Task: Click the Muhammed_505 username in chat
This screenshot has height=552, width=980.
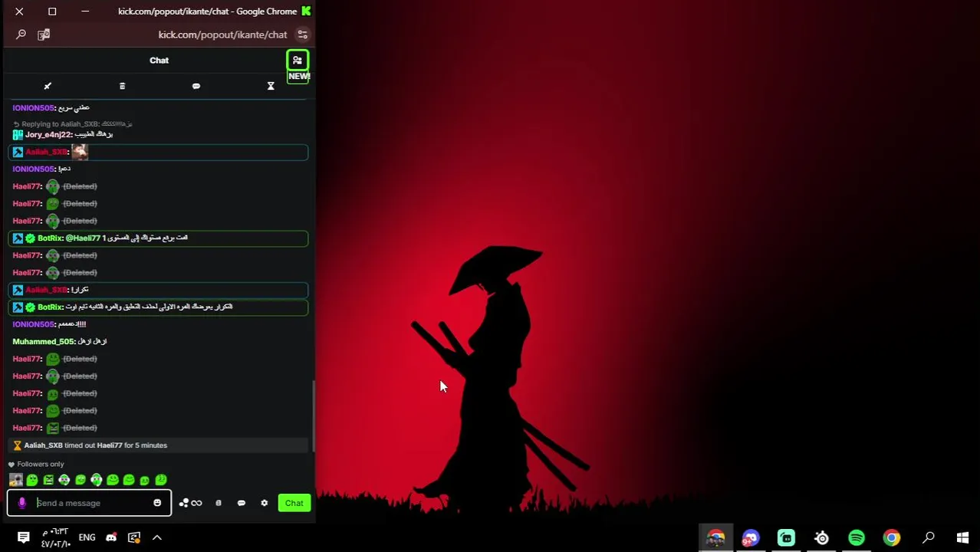Action: pyautogui.click(x=42, y=341)
